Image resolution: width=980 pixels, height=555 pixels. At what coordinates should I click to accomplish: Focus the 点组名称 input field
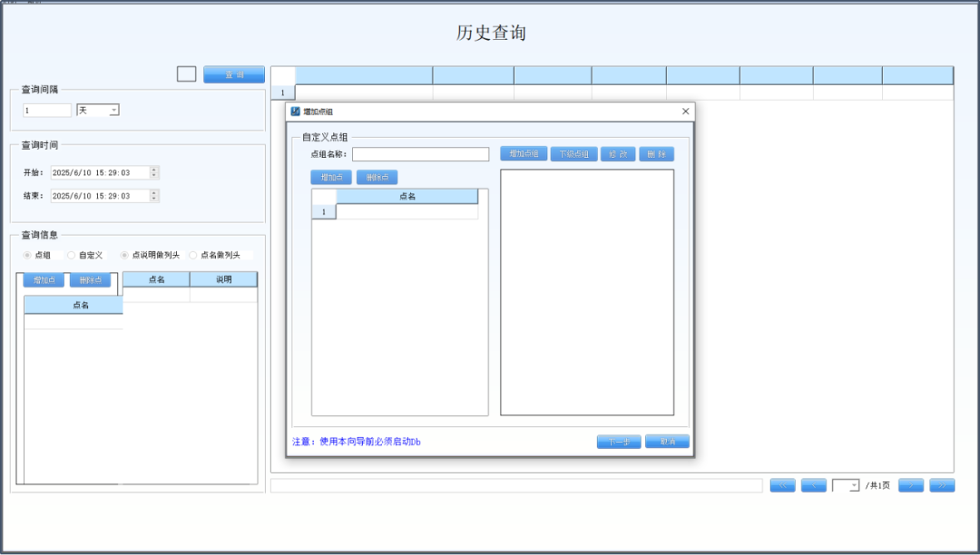click(x=421, y=154)
